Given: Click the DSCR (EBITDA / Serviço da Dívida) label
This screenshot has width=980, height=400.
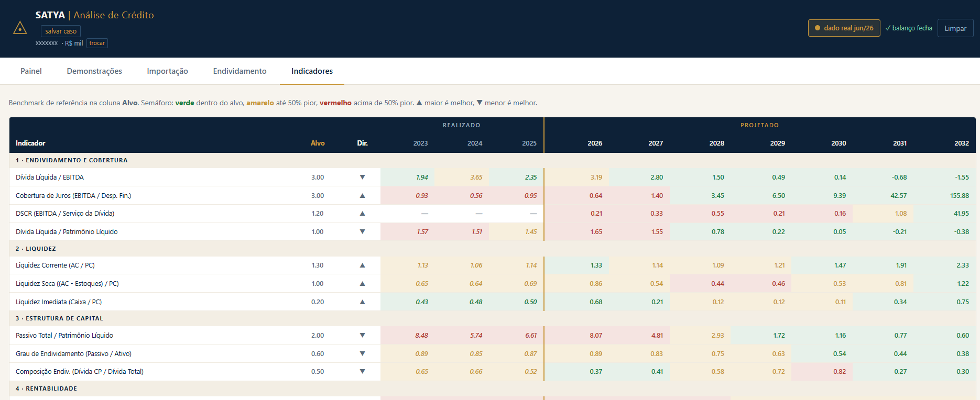Looking at the screenshot, I should coord(65,214).
